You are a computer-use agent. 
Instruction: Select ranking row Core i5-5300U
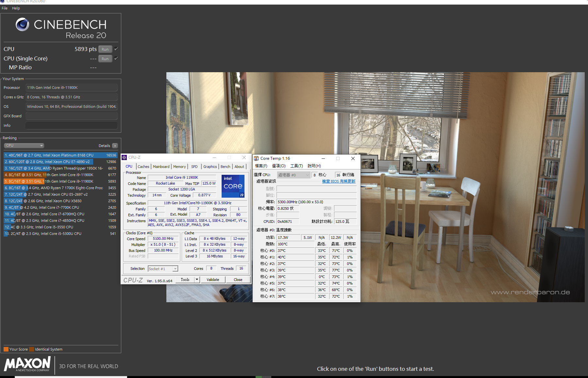pyautogui.click(x=60, y=234)
